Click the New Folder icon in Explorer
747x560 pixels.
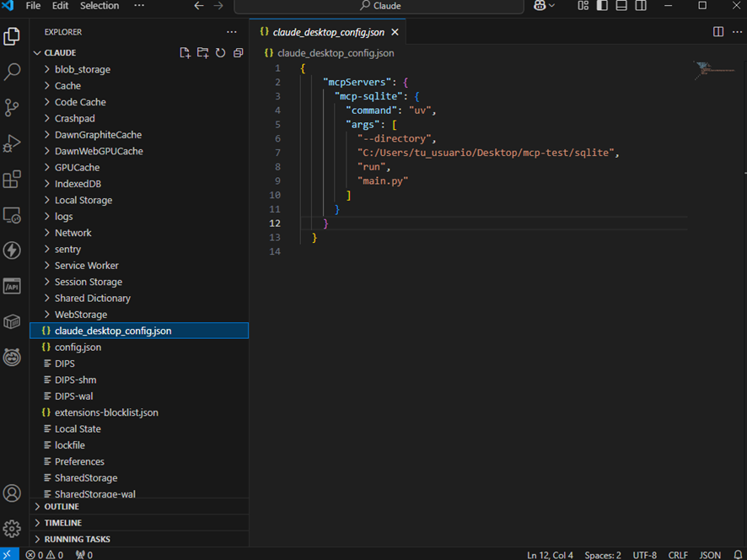[x=202, y=53]
